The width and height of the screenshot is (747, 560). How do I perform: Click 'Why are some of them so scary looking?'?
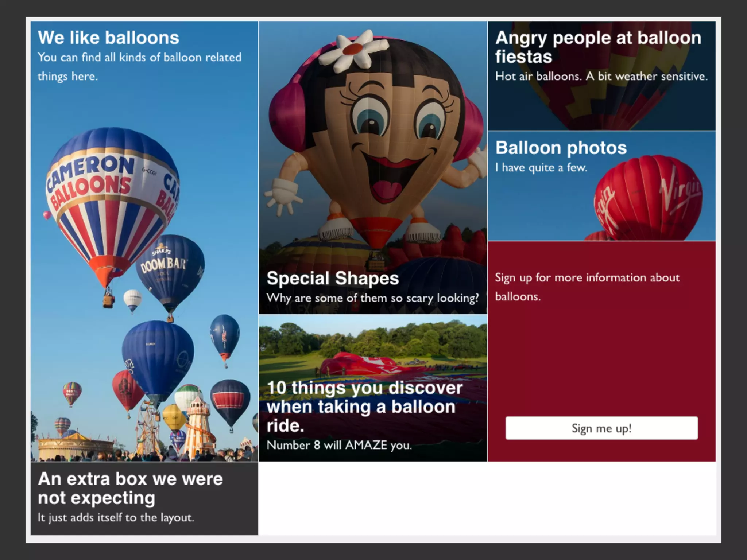coord(372,298)
